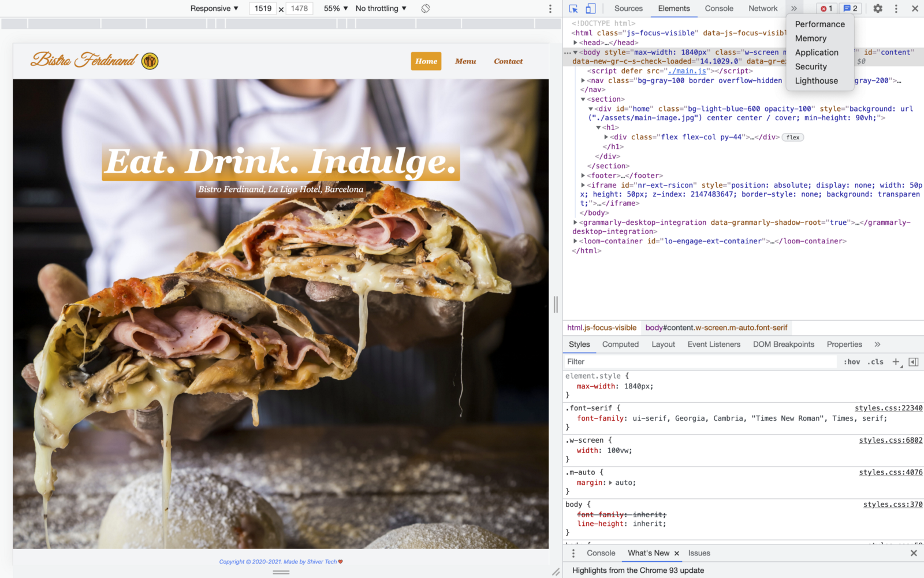Switch to the Network tab
The width and height of the screenshot is (924, 578).
[763, 9]
